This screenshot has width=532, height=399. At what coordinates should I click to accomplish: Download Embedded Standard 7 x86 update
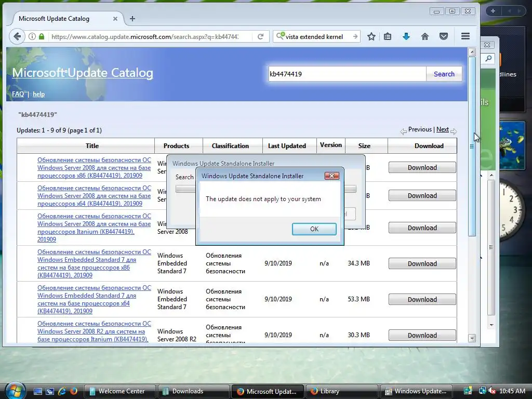[x=422, y=263]
